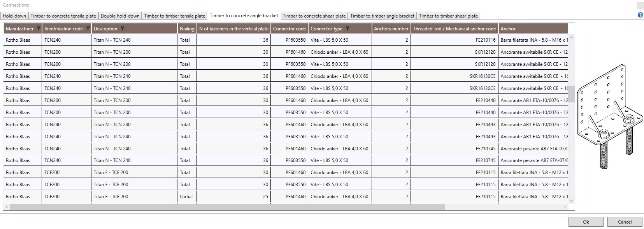Screen dimensions: 644x229
Task: Select first row with anchor code FE210116
Action: pos(286,40)
